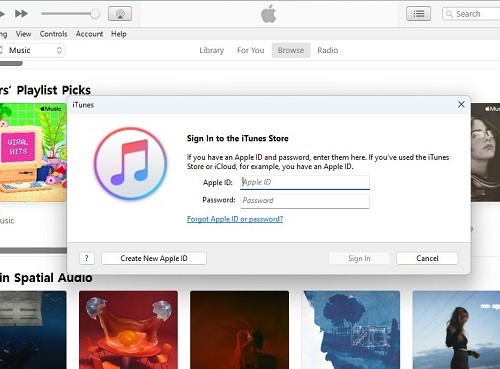This screenshot has width=500, height=369.
Task: Click the Sign In button
Action: click(359, 258)
